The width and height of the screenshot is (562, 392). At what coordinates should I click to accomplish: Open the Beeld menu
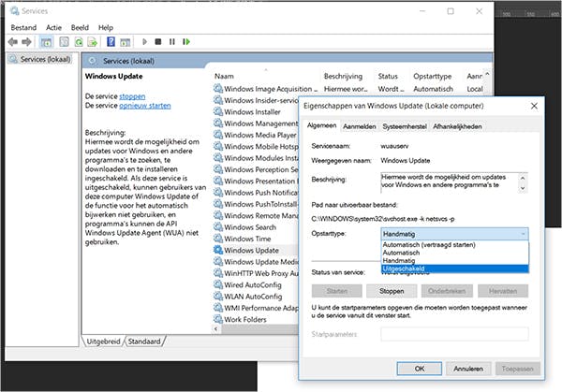pyautogui.click(x=80, y=27)
